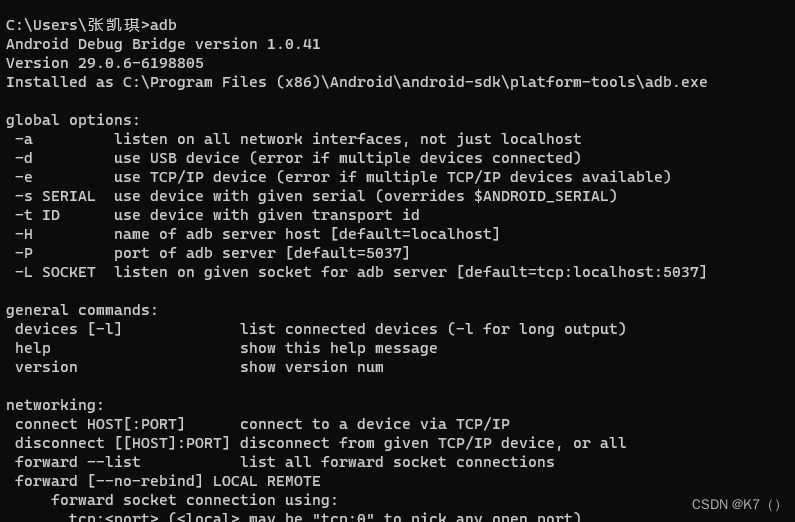Click the adb.exe install path line

[356, 82]
